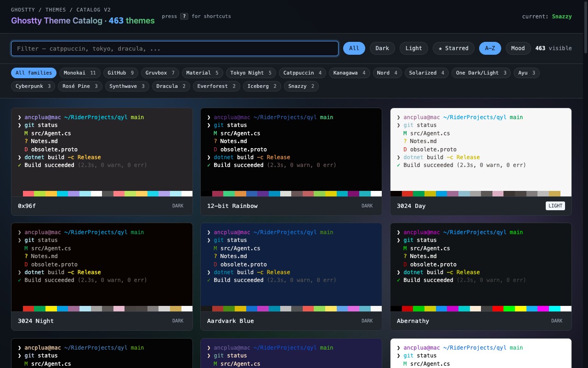
Task: Filter by Synthwave family
Action: point(127,86)
